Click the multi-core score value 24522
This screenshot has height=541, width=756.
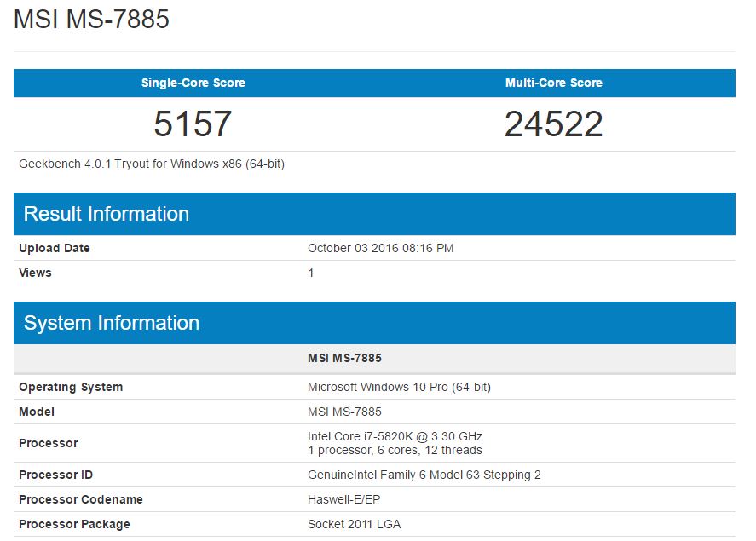point(554,124)
